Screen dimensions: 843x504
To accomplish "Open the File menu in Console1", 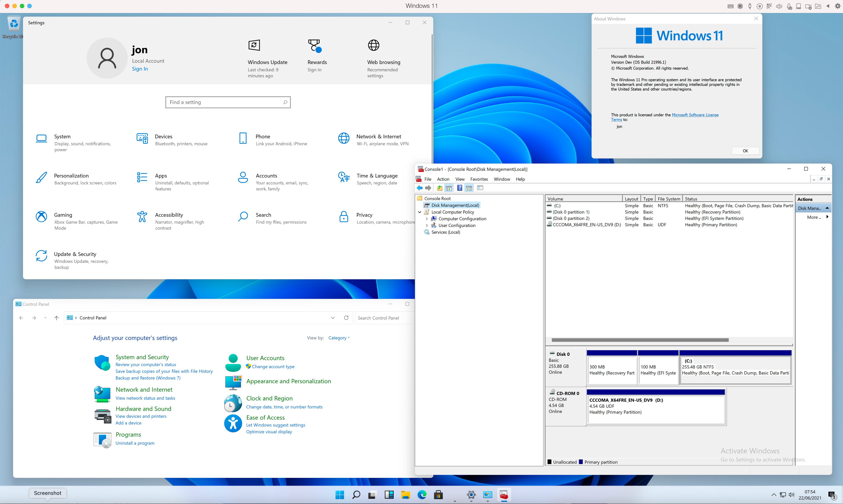I will [428, 179].
